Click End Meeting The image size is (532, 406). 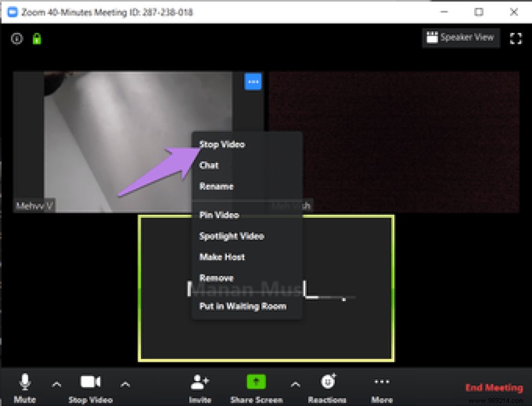tap(494, 387)
